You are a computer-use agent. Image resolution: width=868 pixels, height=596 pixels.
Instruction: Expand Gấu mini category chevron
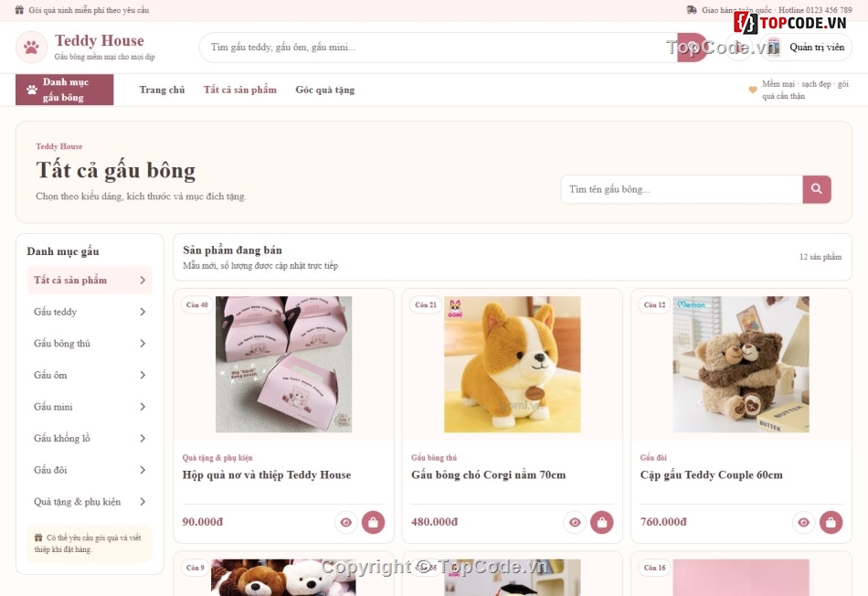[143, 407]
